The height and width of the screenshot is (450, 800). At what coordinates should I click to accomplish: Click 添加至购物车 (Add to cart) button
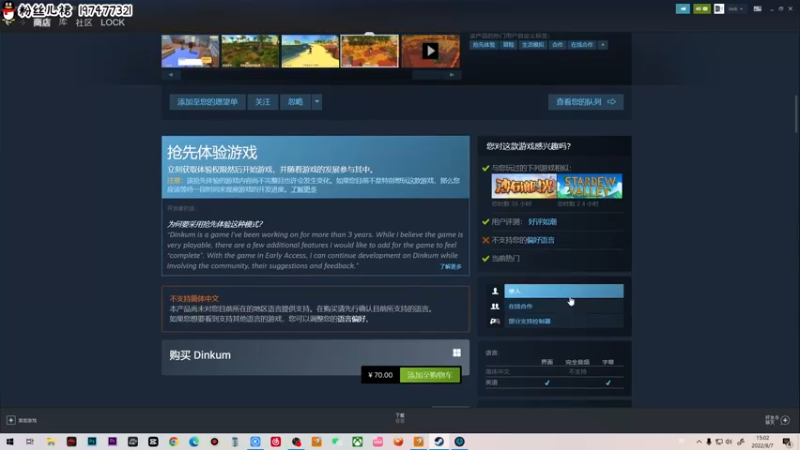click(430, 375)
